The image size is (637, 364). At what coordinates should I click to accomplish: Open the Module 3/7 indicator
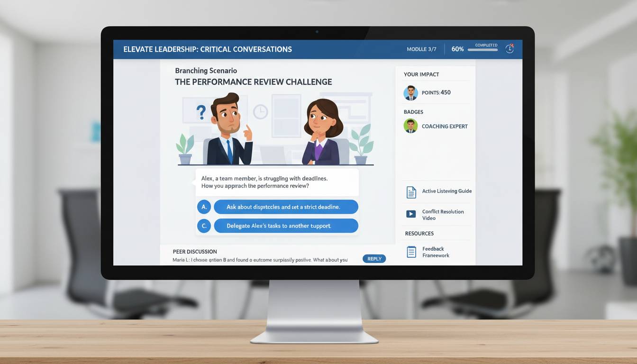click(421, 49)
